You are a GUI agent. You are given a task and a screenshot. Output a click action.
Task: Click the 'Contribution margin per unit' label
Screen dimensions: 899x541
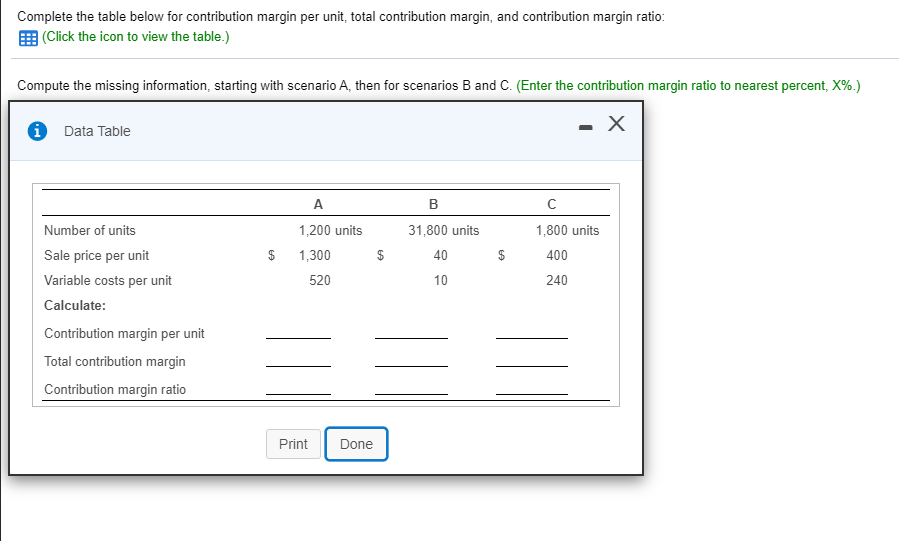point(124,334)
